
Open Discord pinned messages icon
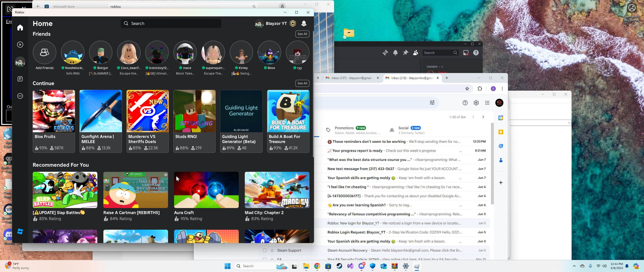point(406,53)
